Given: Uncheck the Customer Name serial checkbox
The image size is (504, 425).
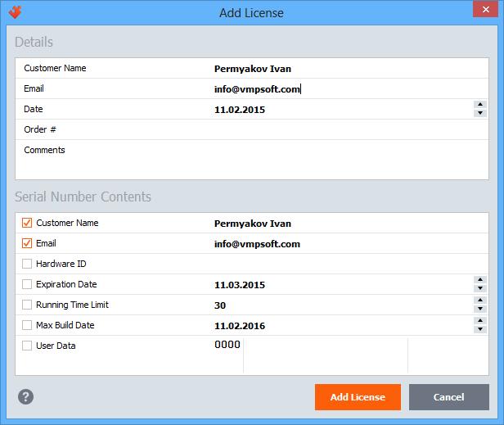Looking at the screenshot, I should (27, 223).
